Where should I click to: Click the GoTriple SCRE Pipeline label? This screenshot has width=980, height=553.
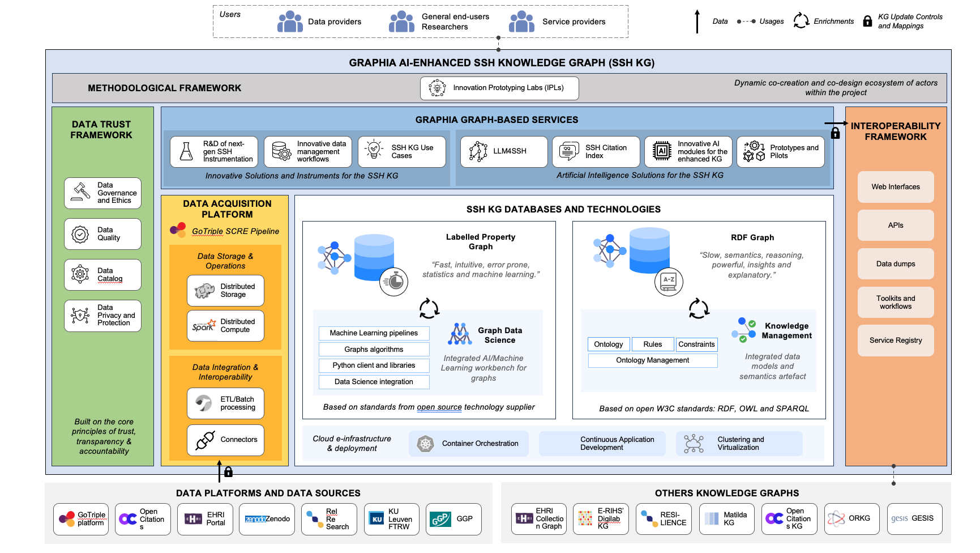point(235,231)
